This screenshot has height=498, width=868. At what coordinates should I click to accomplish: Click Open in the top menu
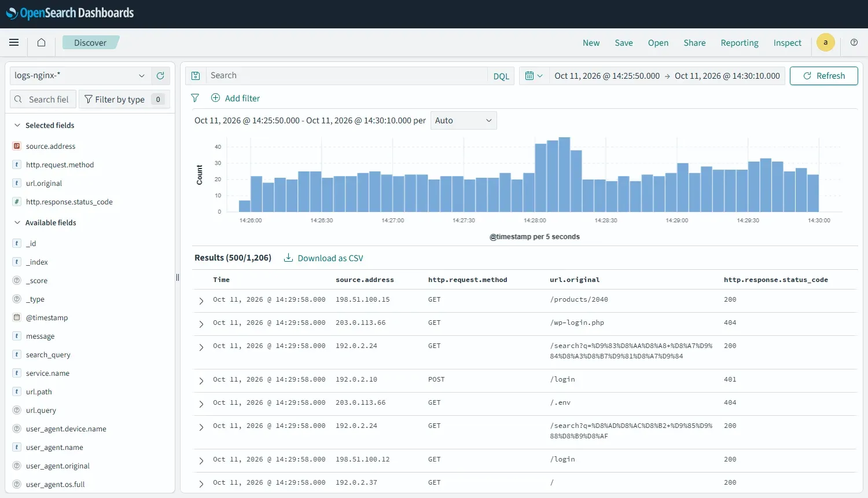658,42
